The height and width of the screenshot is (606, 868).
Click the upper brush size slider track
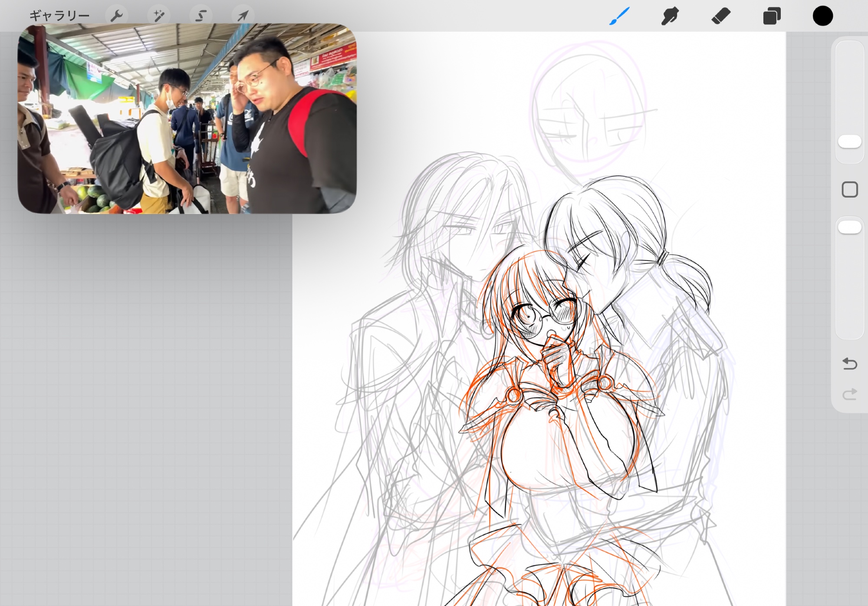(x=849, y=87)
